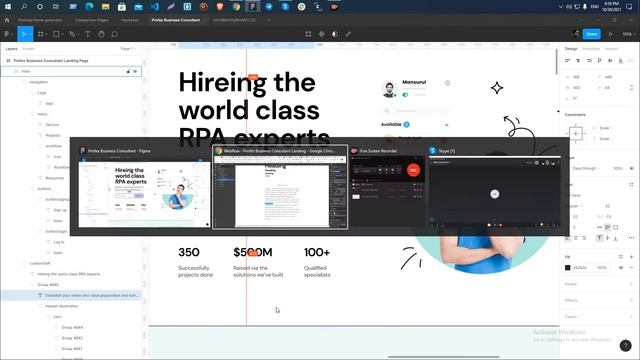
Task: Click the Create component icon
Action: tap(322, 34)
